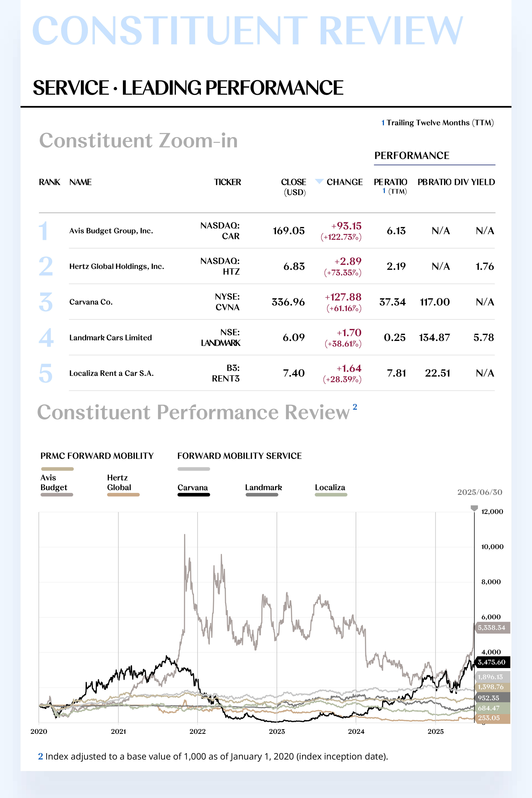Click the 1,896.13 chart value tag

[492, 677]
